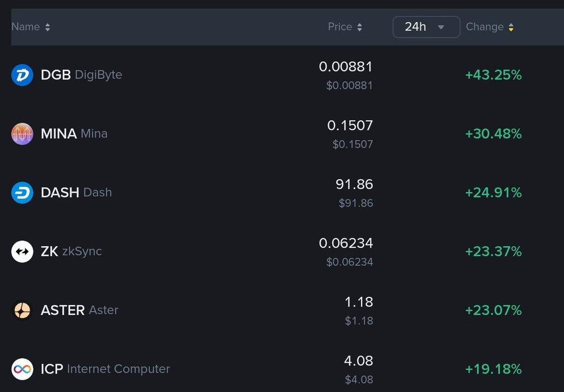Click the DigiByte coin logo icon
This screenshot has height=392, width=564.
click(22, 75)
